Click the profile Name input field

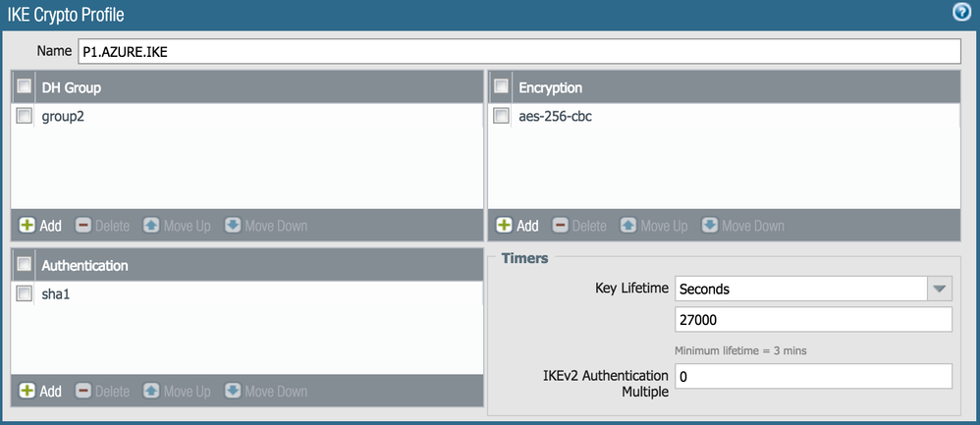[x=517, y=51]
